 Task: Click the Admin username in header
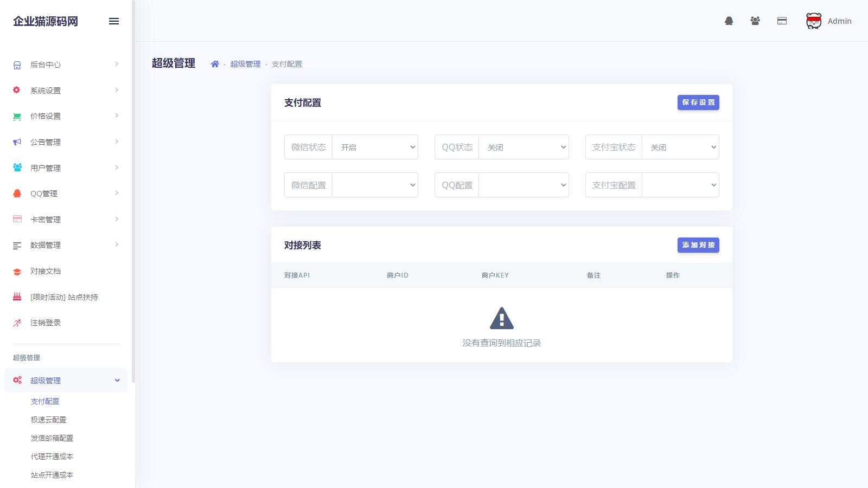pos(839,21)
